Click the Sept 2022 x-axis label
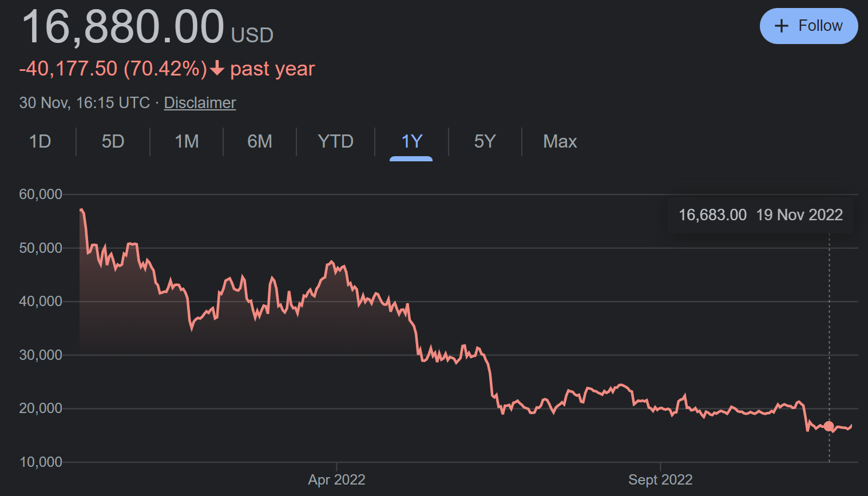Viewport: 868px width, 496px height. pos(660,479)
